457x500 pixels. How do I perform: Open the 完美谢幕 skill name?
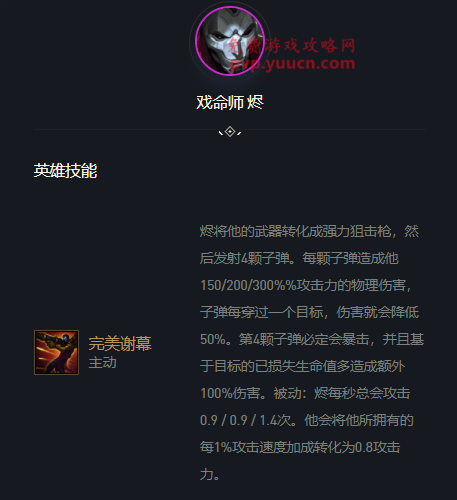click(x=120, y=343)
